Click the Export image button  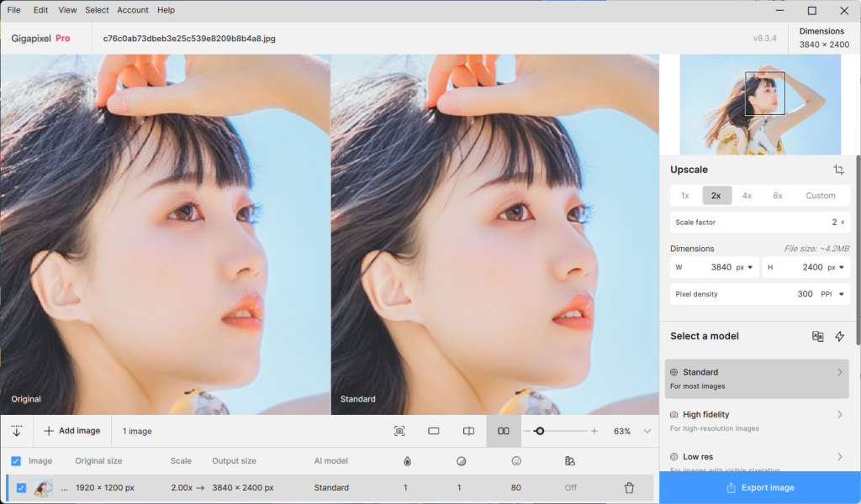[759, 487]
